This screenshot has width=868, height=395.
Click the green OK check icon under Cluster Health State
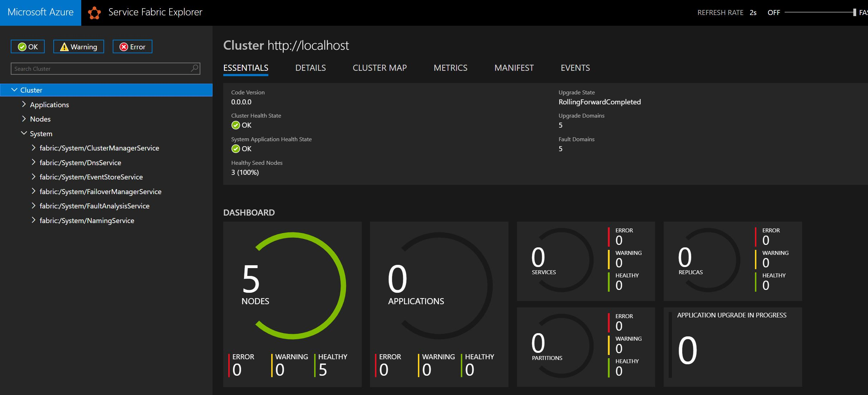click(235, 125)
